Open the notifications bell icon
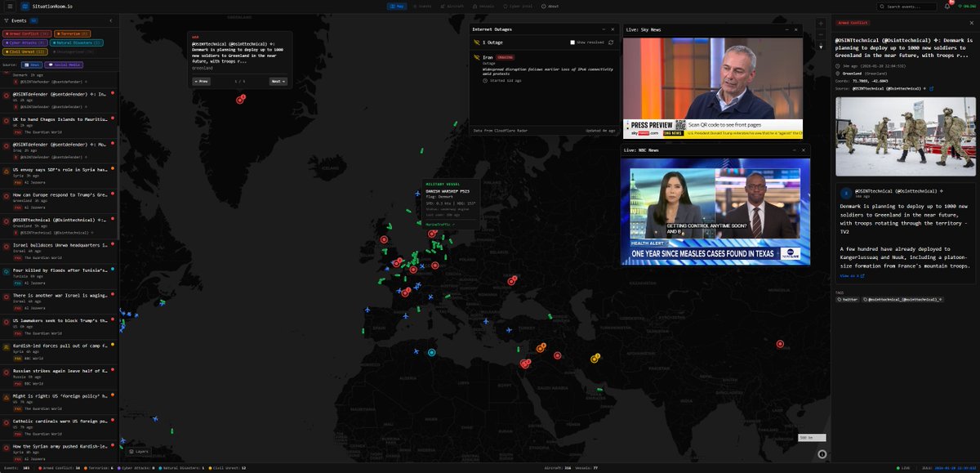Screen dimensions: 980x473 tap(948, 7)
